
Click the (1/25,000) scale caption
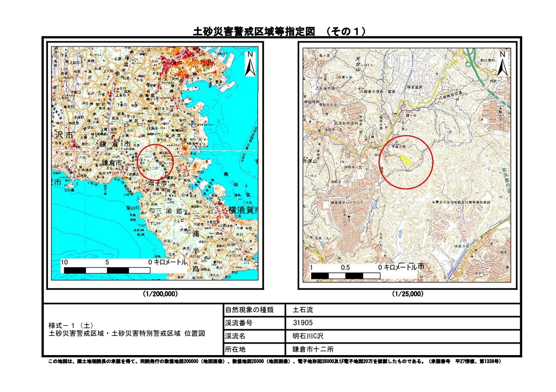pos(407,293)
